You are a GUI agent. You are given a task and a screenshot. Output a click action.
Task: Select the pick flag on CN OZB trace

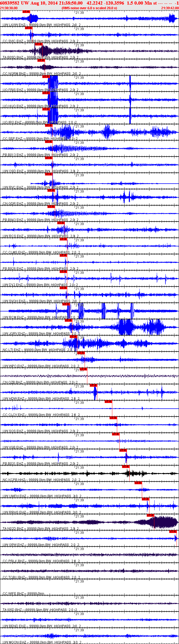coord(83,369)
